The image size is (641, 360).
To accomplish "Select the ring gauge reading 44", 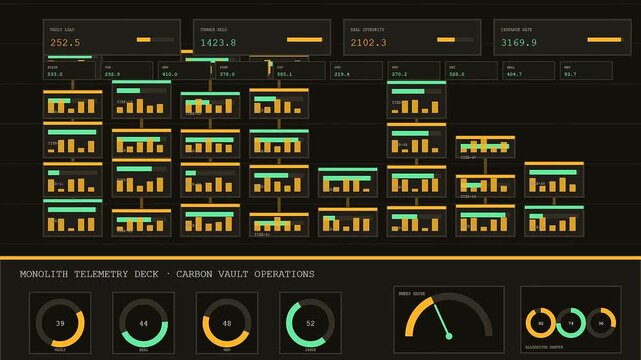I will tap(143, 323).
